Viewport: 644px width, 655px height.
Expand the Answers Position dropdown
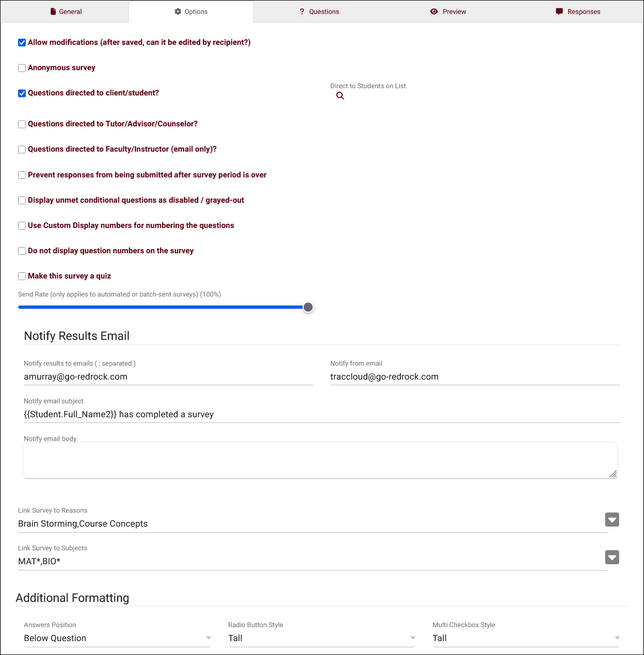click(118, 638)
